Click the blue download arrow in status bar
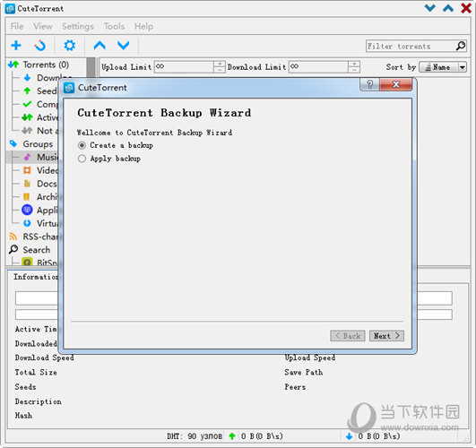The height and width of the screenshot is (448, 476). click(349, 436)
